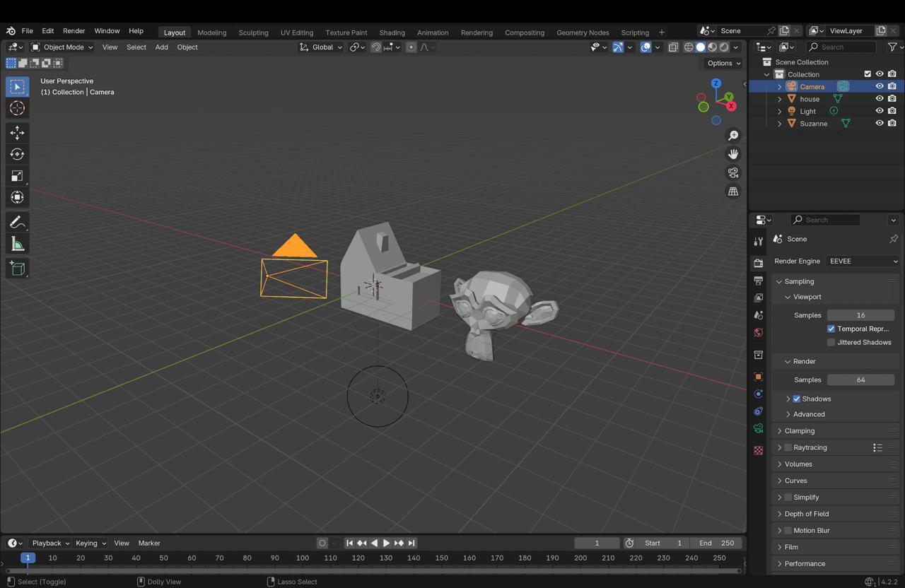The width and height of the screenshot is (905, 588).
Task: Disable the Shadows checkbox
Action: click(797, 399)
